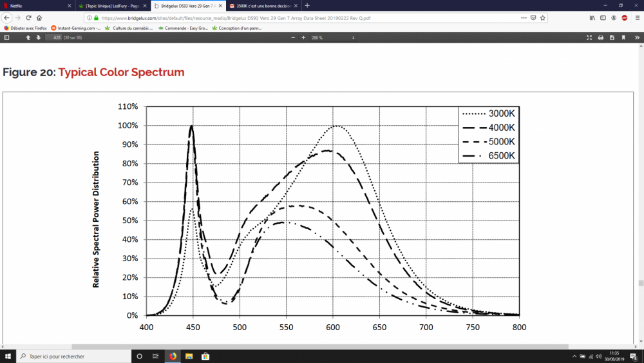Show hidden system tray icons
This screenshot has height=363, width=644.
574,357
